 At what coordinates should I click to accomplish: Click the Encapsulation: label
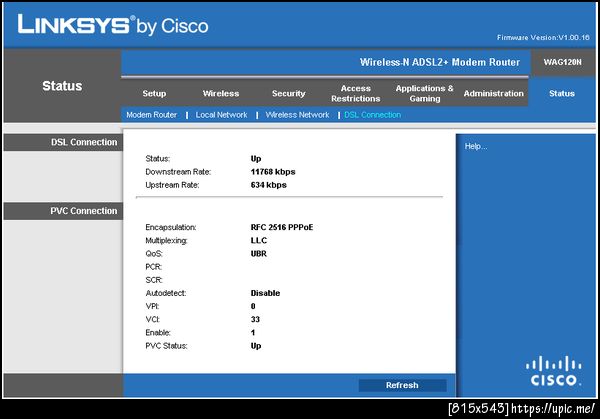[171, 227]
